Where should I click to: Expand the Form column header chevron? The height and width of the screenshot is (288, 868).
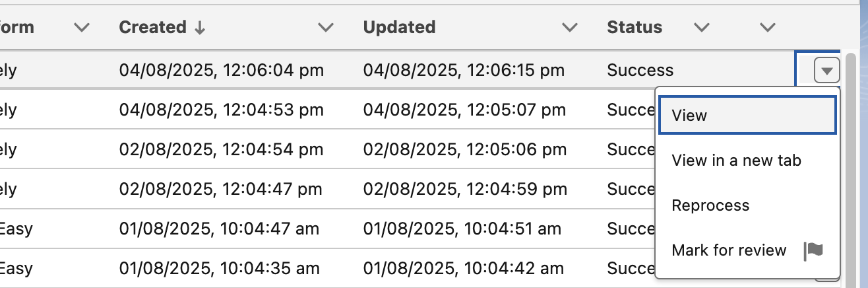81,28
